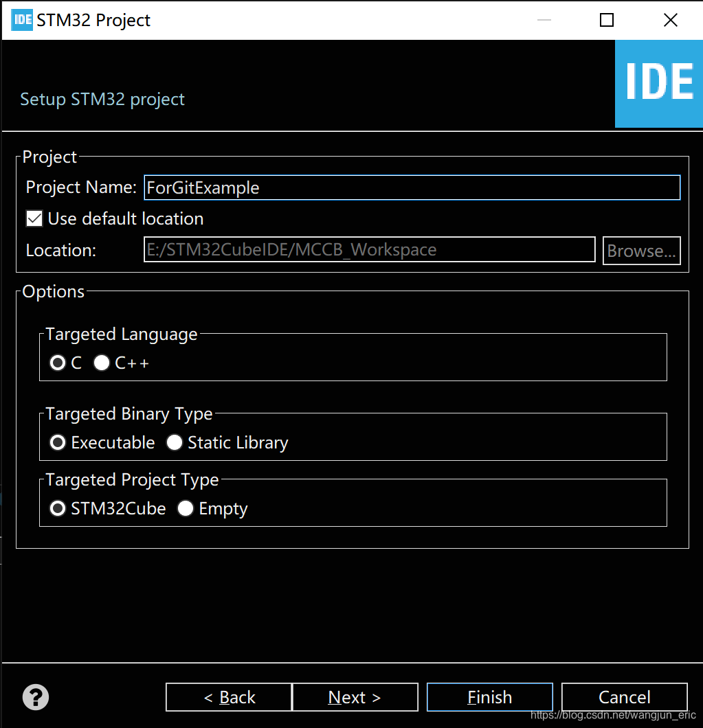Viewport: 703px width, 728px height.
Task: Minimize the STM32 Project dialog
Action: (544, 20)
